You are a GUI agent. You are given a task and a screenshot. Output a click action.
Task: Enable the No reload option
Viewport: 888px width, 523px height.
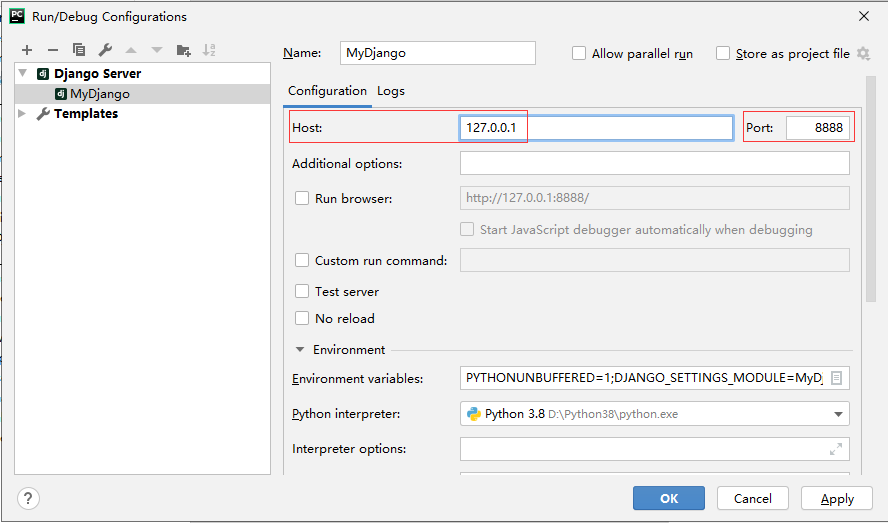(302, 318)
